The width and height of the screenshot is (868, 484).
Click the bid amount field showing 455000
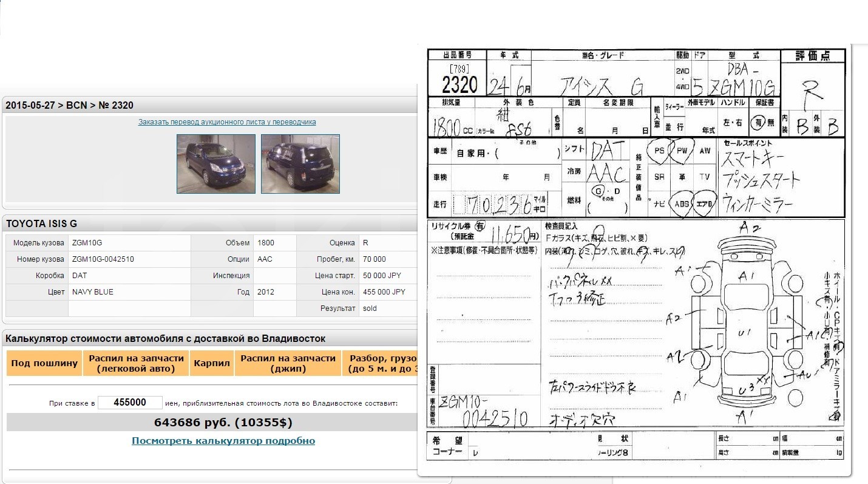[x=130, y=403]
